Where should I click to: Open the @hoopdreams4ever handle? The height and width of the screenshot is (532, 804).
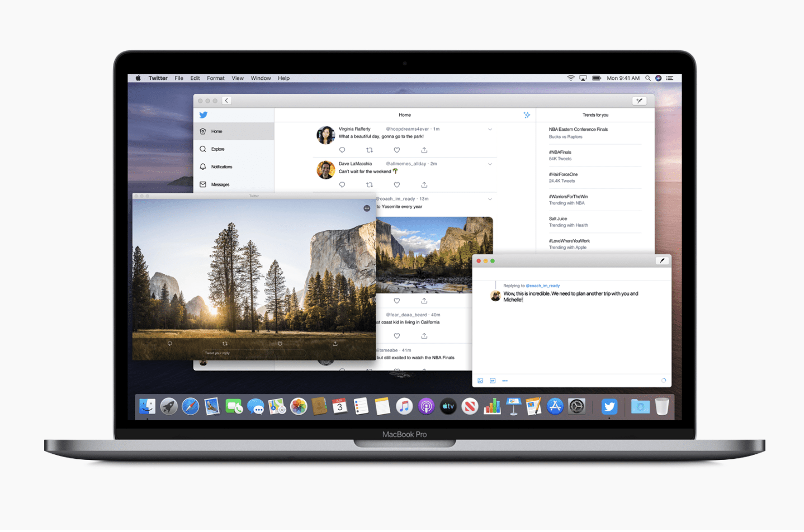pyautogui.click(x=407, y=129)
